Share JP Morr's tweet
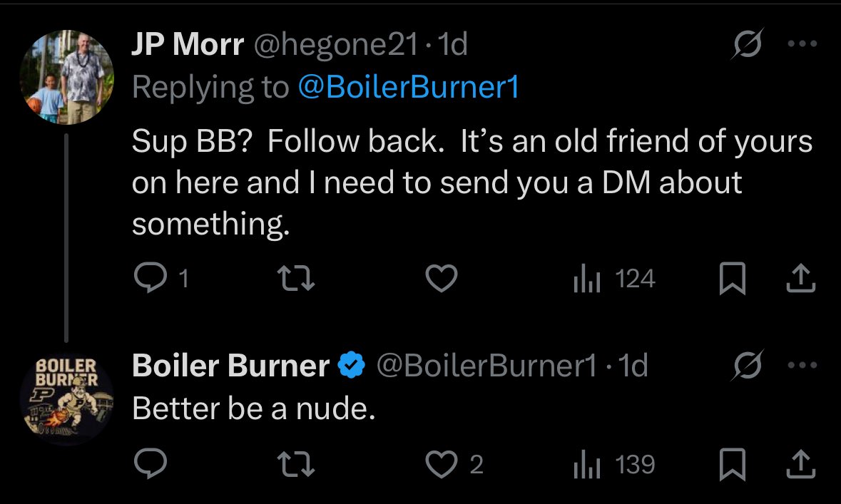 click(x=801, y=278)
